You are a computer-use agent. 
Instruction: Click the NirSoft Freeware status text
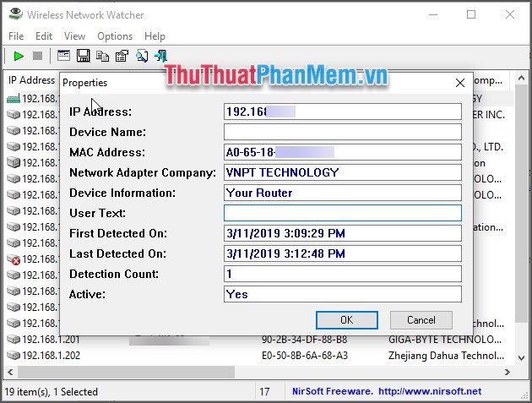332,391
